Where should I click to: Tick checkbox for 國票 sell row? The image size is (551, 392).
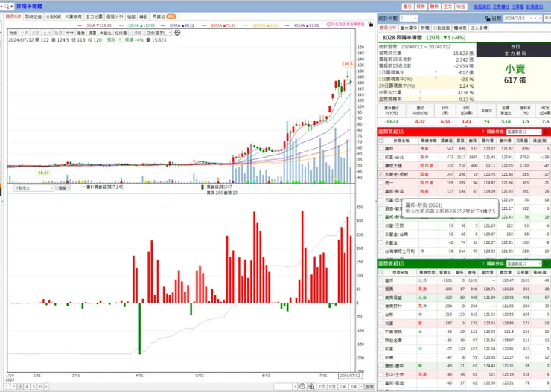click(x=380, y=289)
